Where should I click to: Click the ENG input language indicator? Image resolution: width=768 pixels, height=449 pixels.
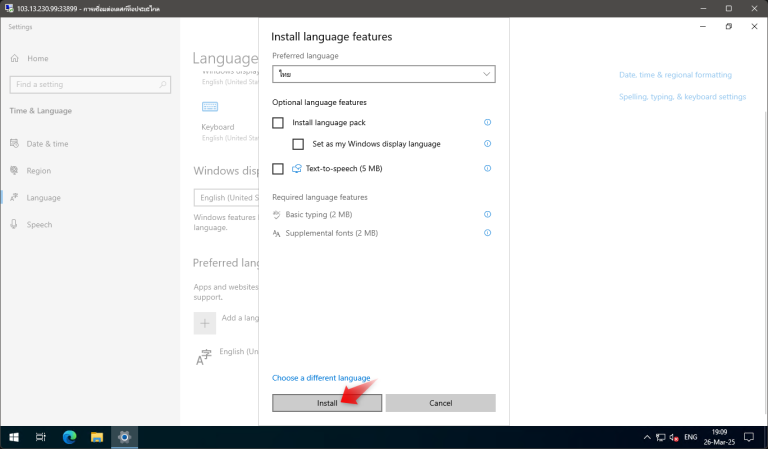click(x=691, y=437)
